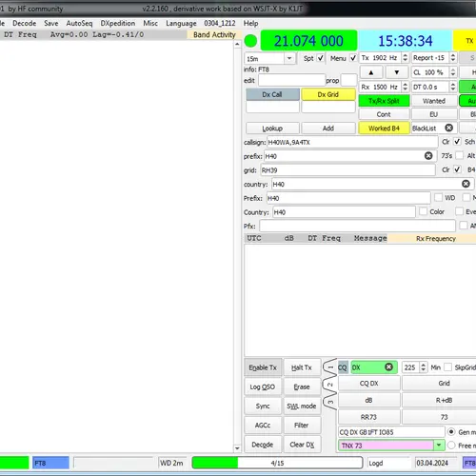Open the Help menu
Image resolution: width=476 pixels, height=476 pixels.
250,23
